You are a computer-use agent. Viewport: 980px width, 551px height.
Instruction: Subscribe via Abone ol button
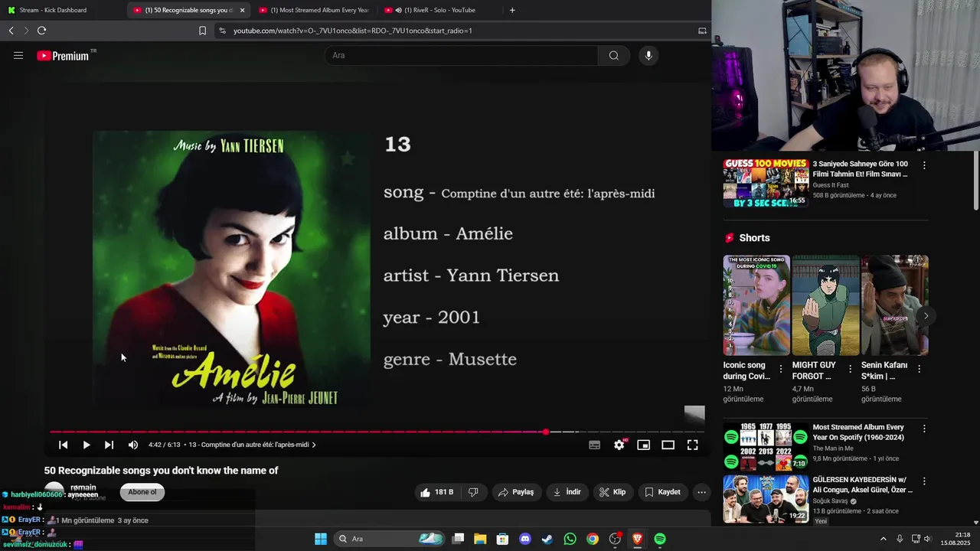click(x=142, y=492)
